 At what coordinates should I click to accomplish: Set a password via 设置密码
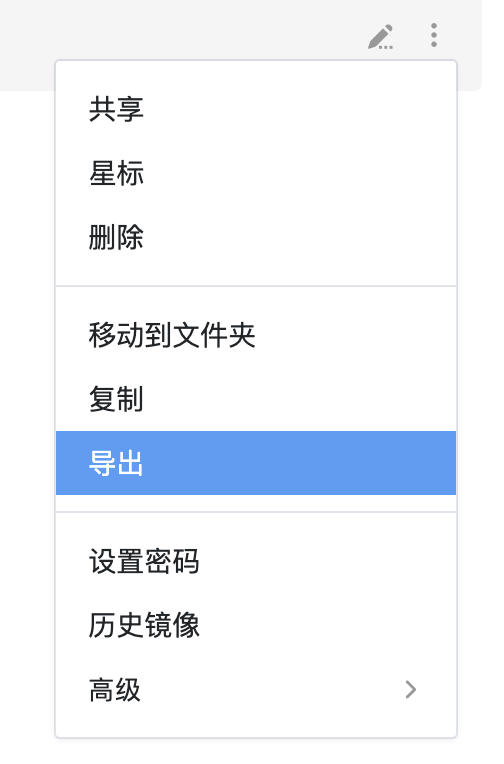256,561
